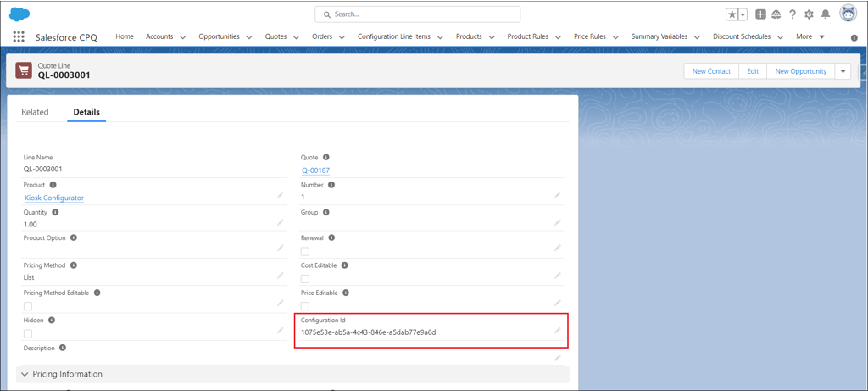
Task: Click the info icon next to Product Option
Action: tap(74, 237)
